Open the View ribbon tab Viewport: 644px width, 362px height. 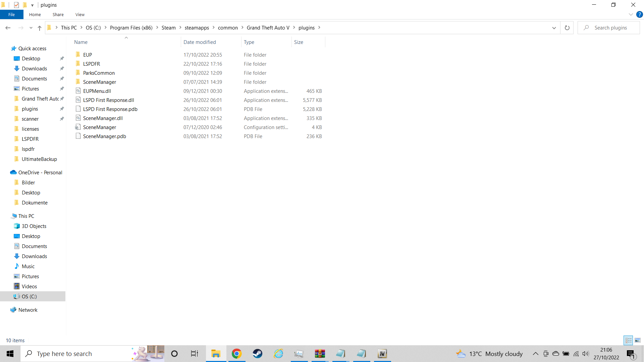(80, 14)
